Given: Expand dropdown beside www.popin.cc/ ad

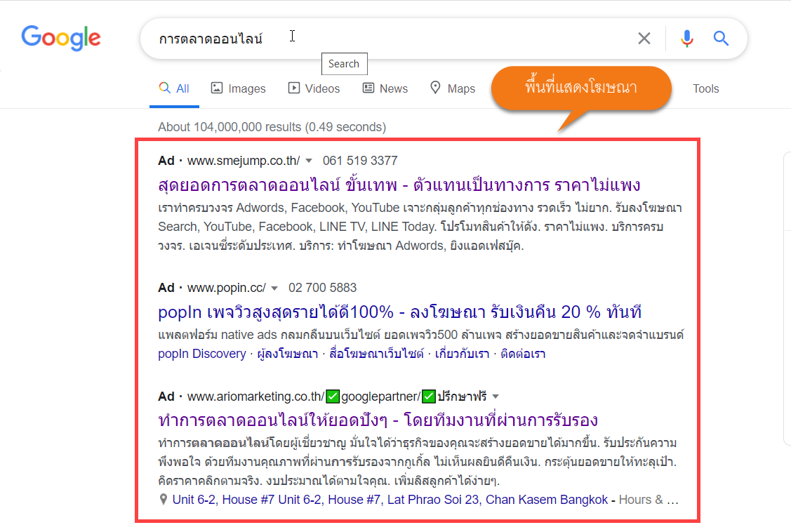Looking at the screenshot, I should coord(274,288).
